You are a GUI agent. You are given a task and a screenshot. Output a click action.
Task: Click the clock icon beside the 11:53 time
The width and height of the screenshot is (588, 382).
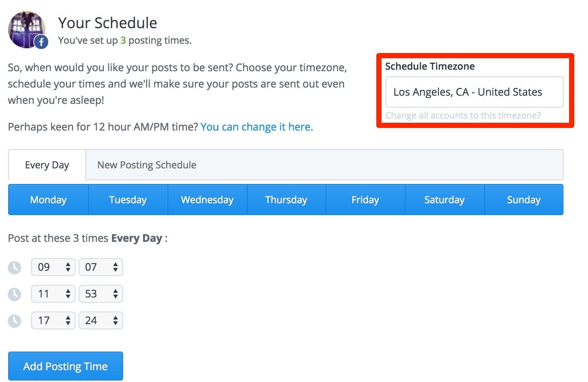coord(14,294)
